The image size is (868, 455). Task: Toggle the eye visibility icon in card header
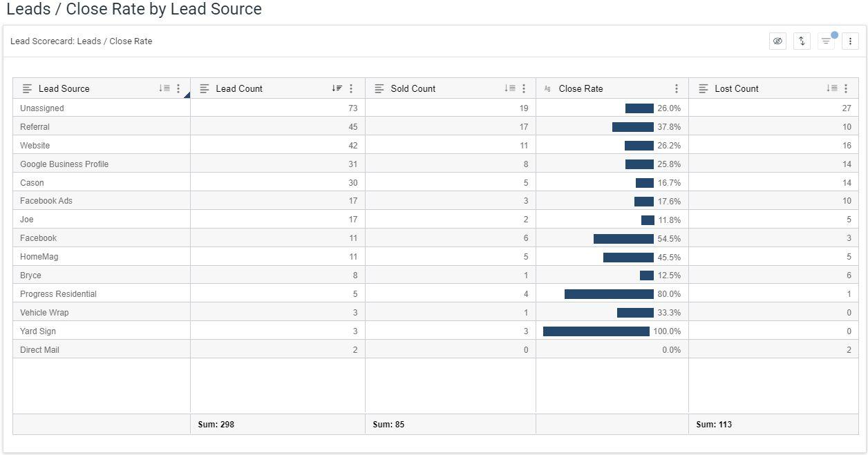click(x=777, y=41)
